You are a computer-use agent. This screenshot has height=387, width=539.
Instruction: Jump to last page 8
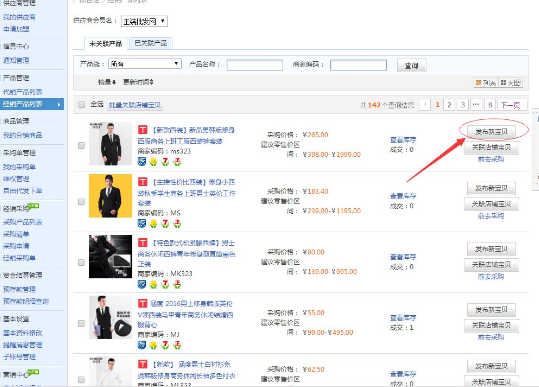click(490, 104)
